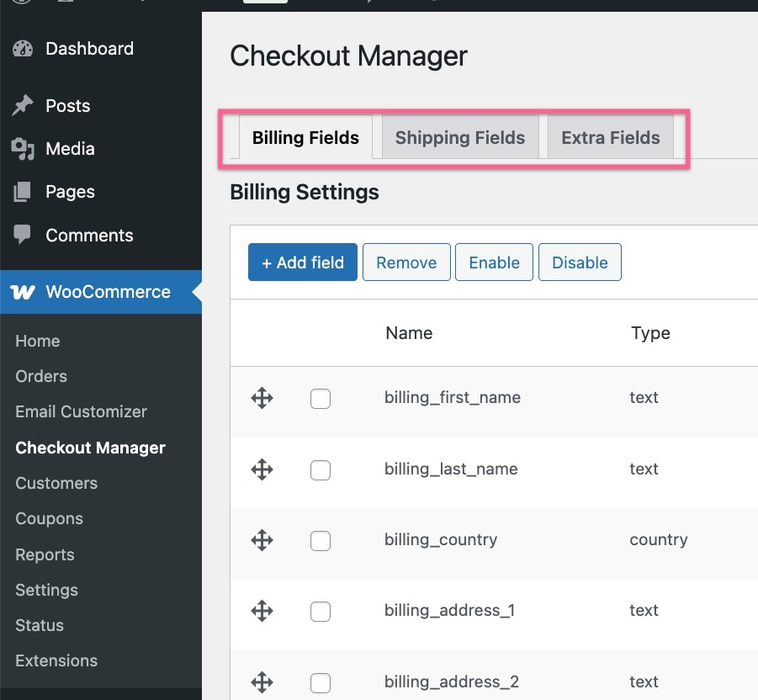Click the Pages icon in sidebar
758x700 pixels.
tap(24, 192)
